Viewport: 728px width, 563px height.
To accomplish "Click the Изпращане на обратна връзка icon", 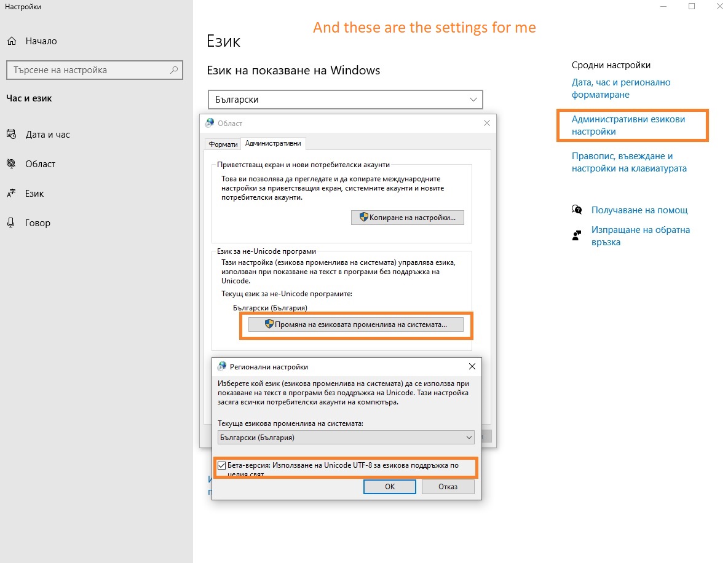I will tap(577, 236).
